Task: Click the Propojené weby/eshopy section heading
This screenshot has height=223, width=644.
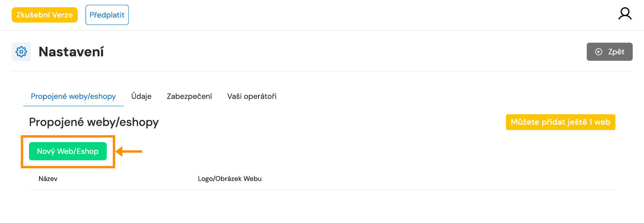Action: (x=94, y=122)
